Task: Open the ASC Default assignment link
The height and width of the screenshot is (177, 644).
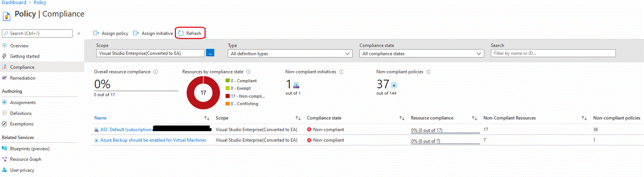Action: (126, 130)
